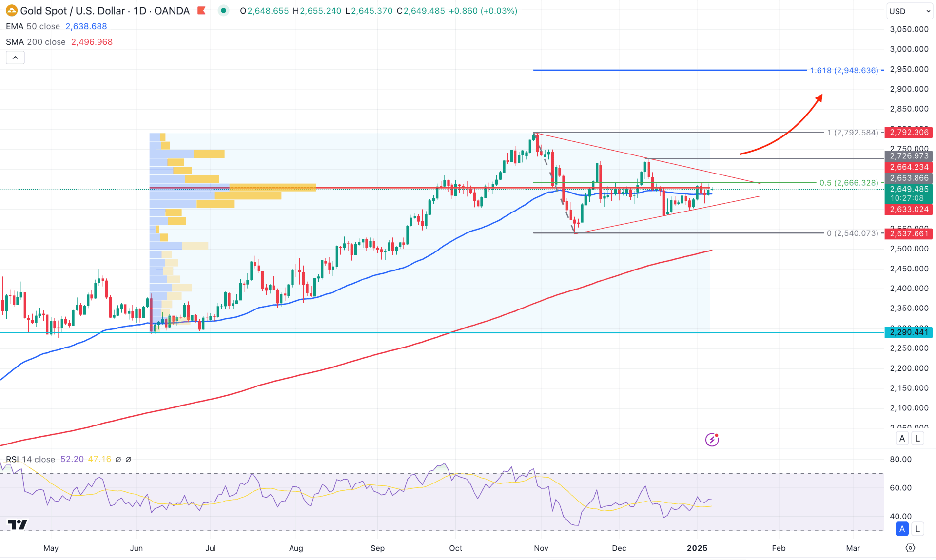The image size is (936, 560).
Task: Open the USD currency dropdown
Action: (x=910, y=11)
